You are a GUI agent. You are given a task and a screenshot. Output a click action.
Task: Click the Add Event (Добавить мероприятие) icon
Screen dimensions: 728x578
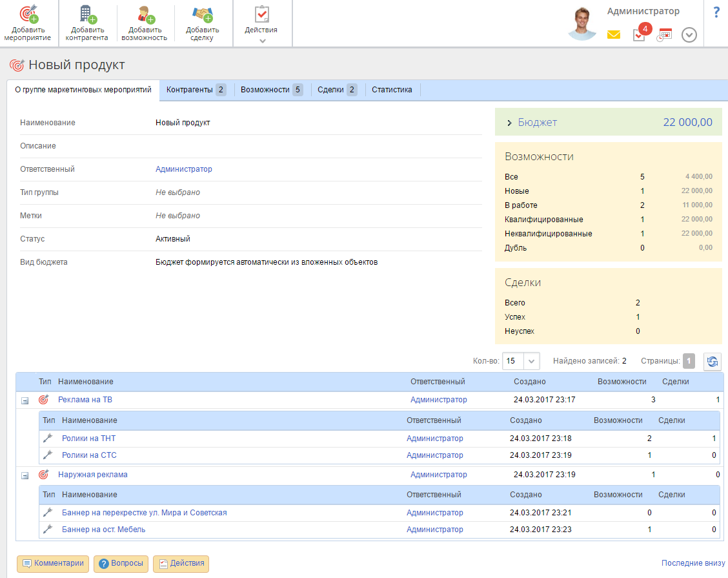point(28,14)
